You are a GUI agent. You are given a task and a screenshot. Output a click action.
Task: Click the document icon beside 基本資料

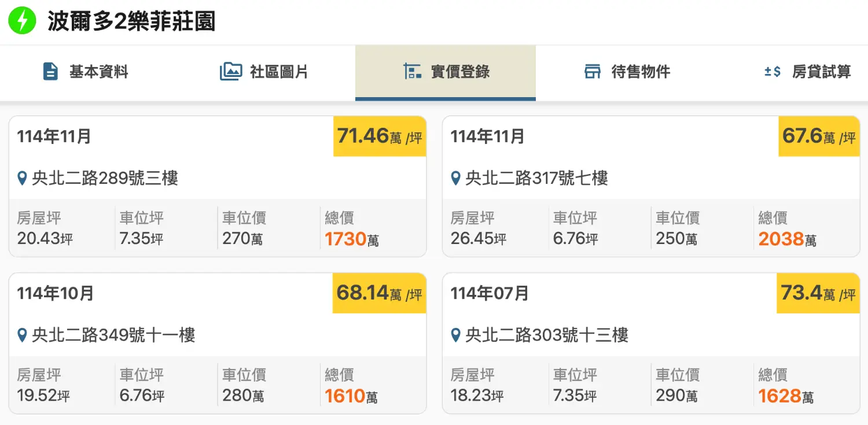(51, 72)
